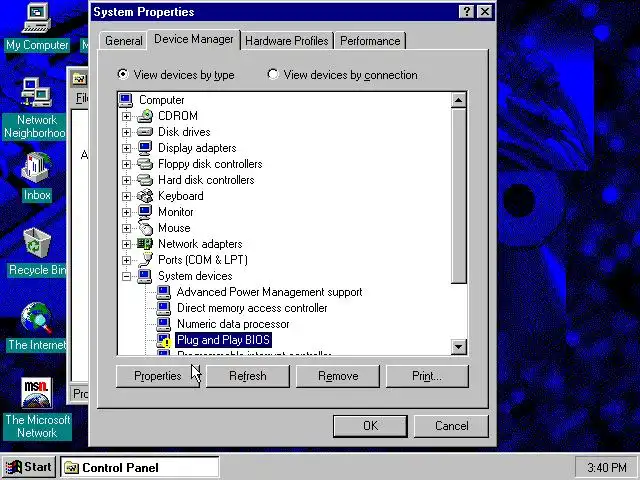Click the Plug and Play BIOS warning icon
Screen dimensions: 640x480
coord(164,340)
